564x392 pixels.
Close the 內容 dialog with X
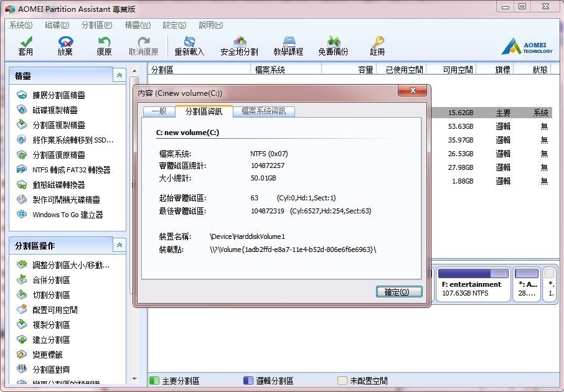coord(413,90)
